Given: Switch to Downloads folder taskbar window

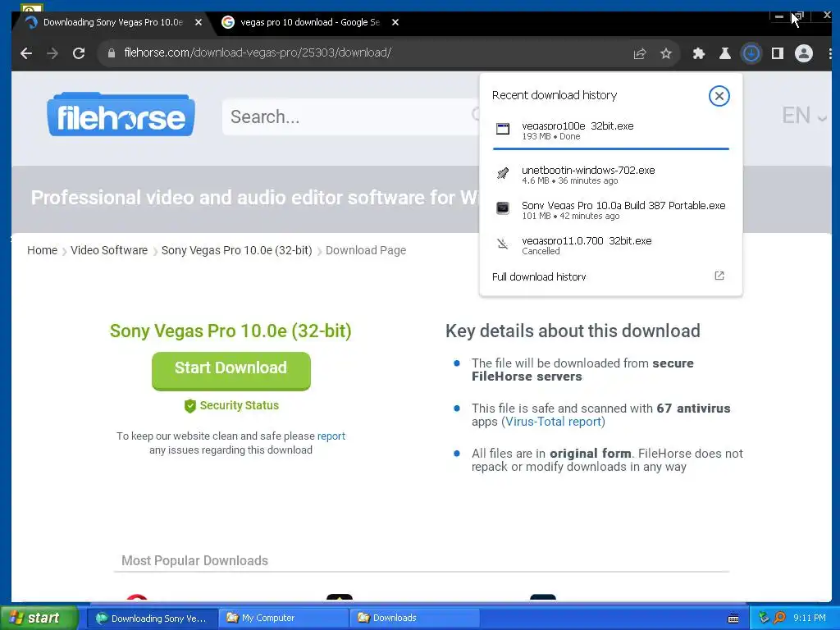Looking at the screenshot, I should click(415, 619).
